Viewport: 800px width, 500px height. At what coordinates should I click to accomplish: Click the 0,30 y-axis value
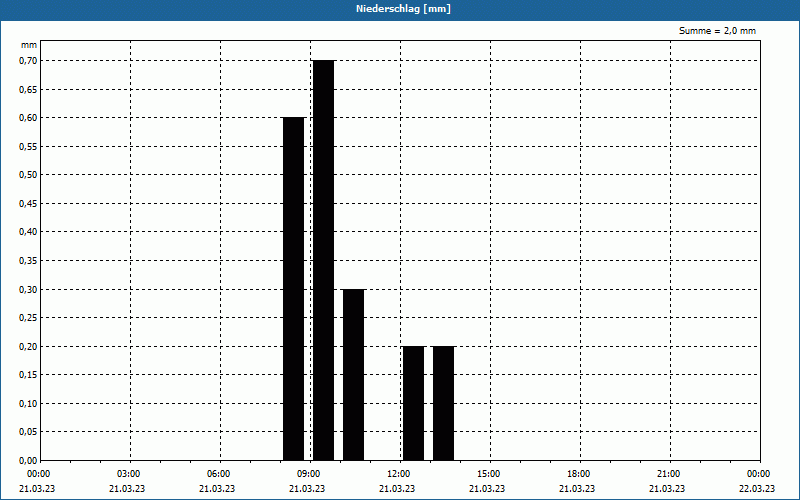pyautogui.click(x=28, y=289)
